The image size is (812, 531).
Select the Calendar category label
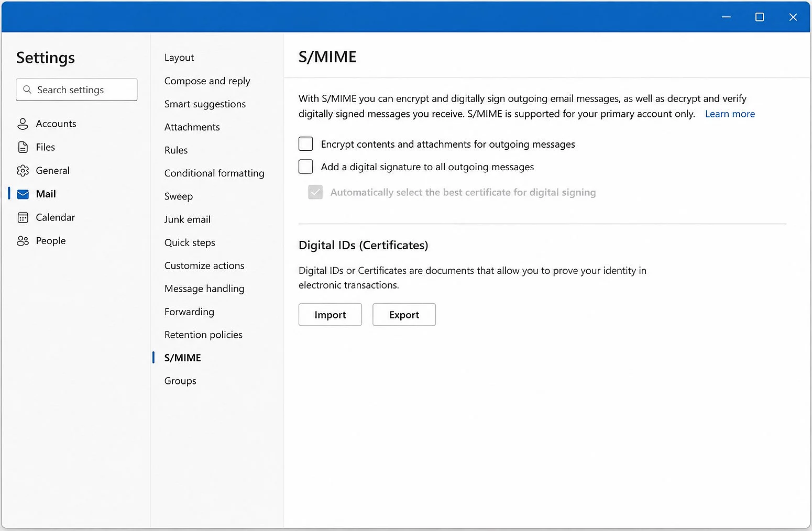(x=56, y=217)
